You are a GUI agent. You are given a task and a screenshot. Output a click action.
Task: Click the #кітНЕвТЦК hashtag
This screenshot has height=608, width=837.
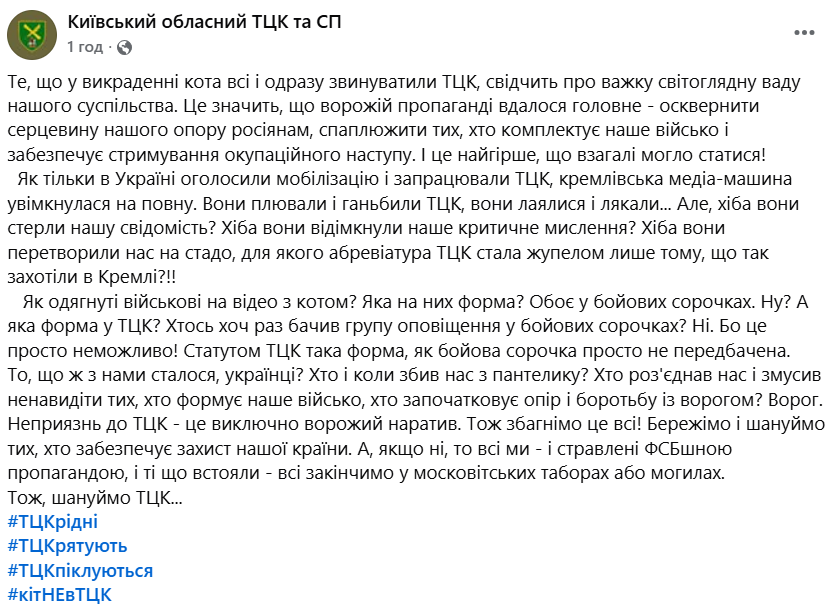[x=59, y=596]
